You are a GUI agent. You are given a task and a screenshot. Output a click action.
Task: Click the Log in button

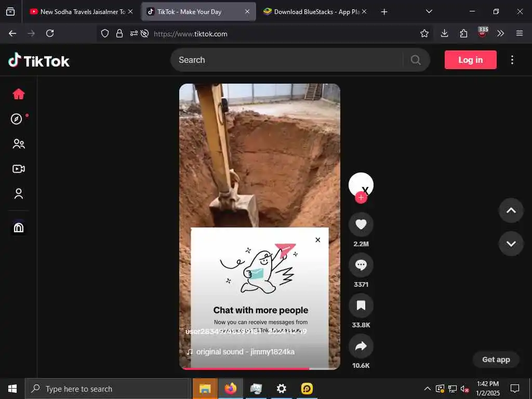471,60
